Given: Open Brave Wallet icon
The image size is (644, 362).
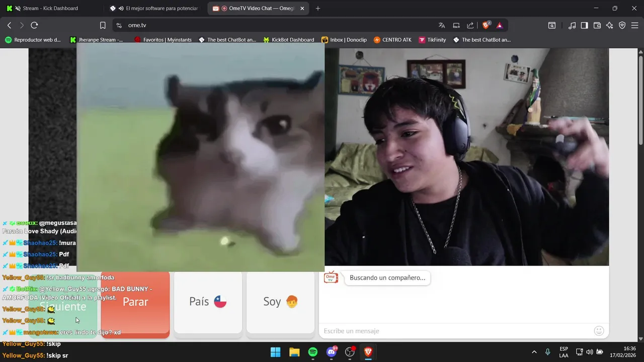Looking at the screenshot, I should coord(597,25).
